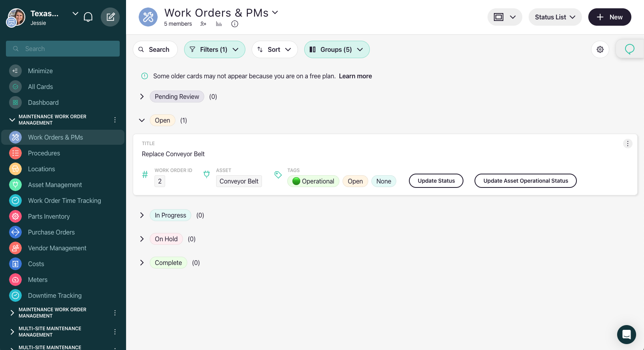Open the analytics bar chart icon
The image size is (644, 350).
coord(219,24)
